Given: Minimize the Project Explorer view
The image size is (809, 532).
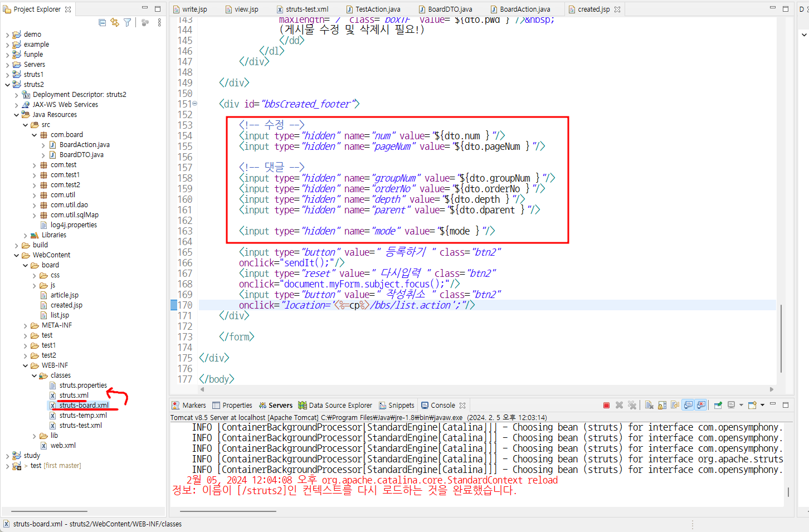Looking at the screenshot, I should pos(145,8).
